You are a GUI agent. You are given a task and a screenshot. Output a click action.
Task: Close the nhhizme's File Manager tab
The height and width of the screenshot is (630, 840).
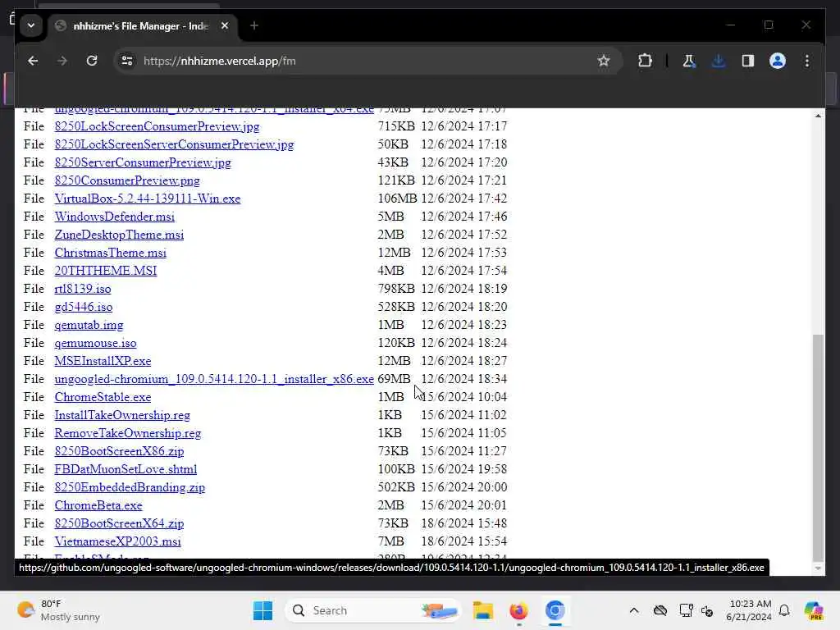click(225, 25)
